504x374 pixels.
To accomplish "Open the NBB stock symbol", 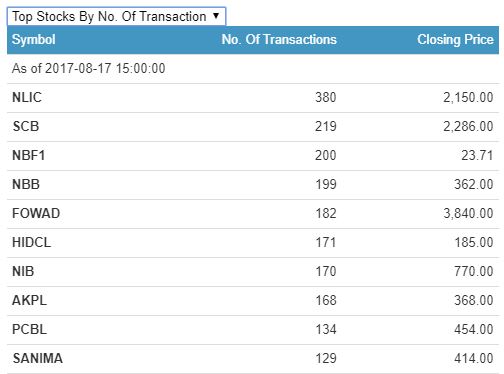I will 26,185.
